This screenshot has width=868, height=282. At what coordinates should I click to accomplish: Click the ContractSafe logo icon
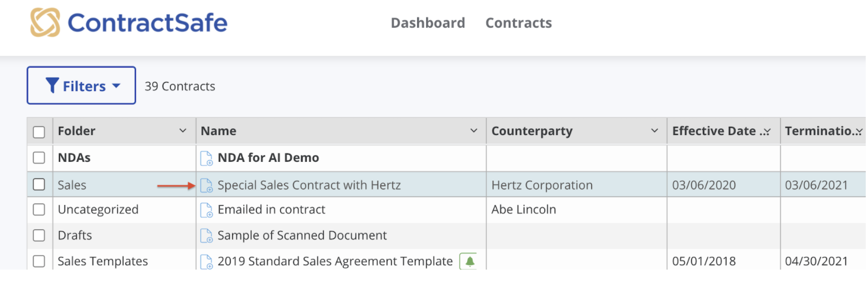click(45, 22)
